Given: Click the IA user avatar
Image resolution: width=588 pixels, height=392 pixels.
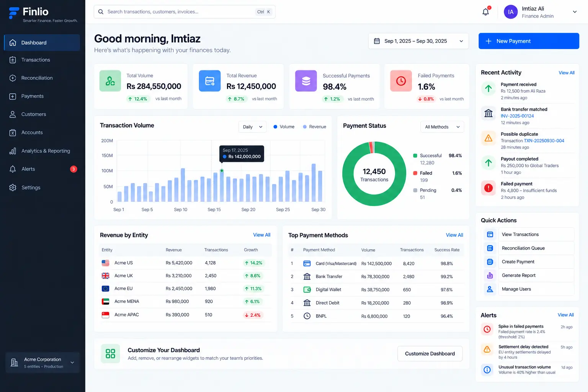Looking at the screenshot, I should (511, 12).
